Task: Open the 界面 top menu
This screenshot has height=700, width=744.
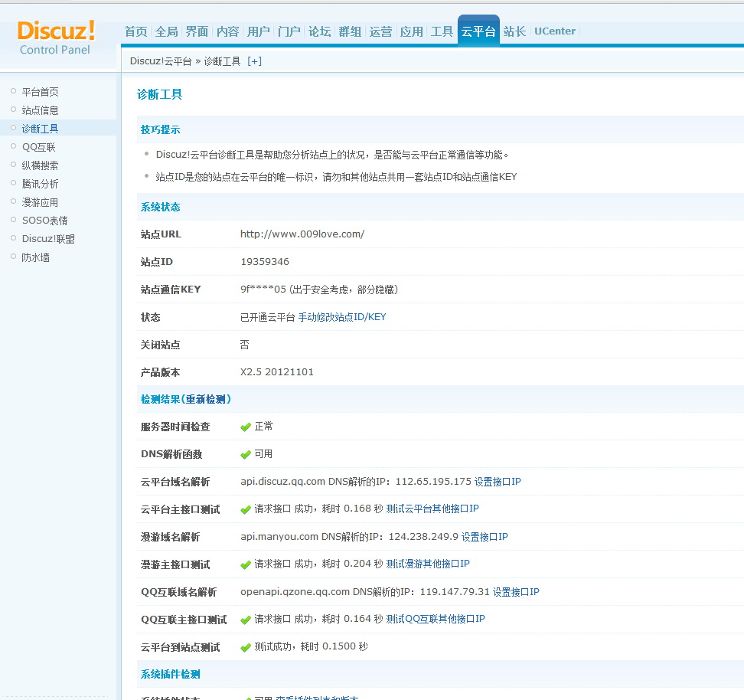Action: (197, 32)
